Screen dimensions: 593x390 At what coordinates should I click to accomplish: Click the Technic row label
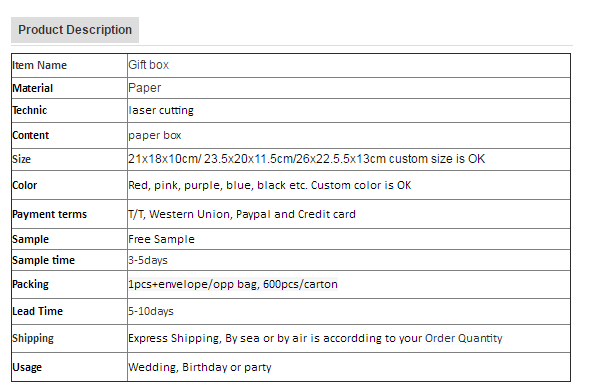(x=29, y=110)
